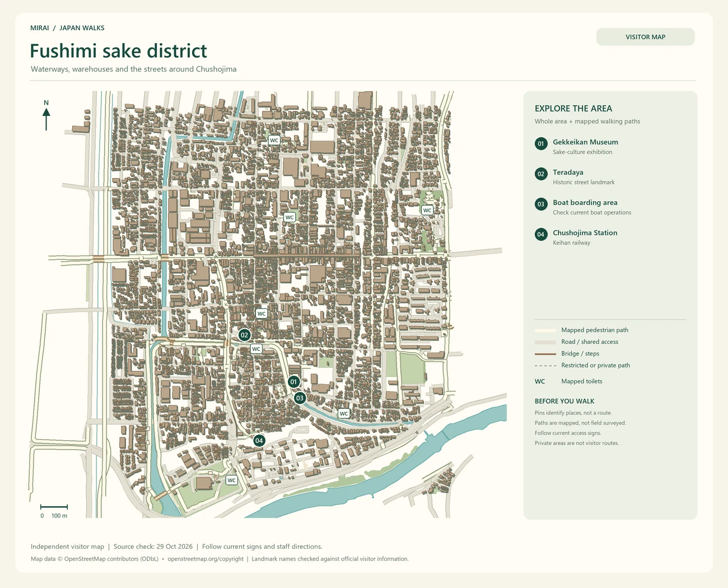This screenshot has width=728, height=588.
Task: Click 'Pins identify places, not a route.' note
Action: coord(573,413)
